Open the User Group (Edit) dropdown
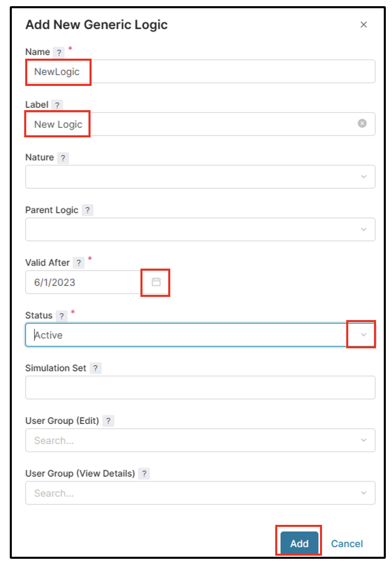Screen dimensions: 392x566 (364, 440)
